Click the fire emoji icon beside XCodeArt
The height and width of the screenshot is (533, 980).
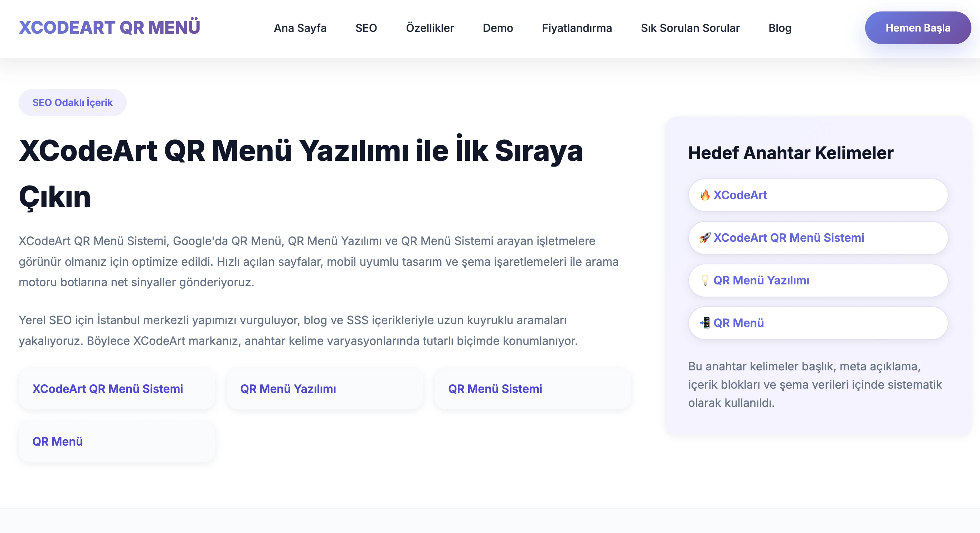coord(704,195)
